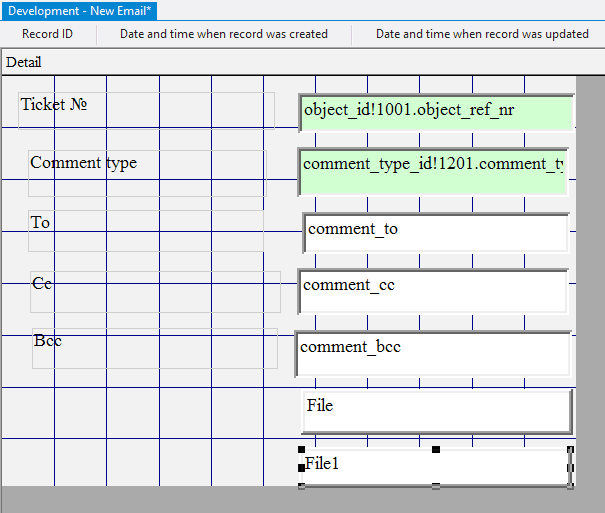Click the object_id!1001.object_ref_nr green field
The image size is (605, 513).
(x=436, y=112)
